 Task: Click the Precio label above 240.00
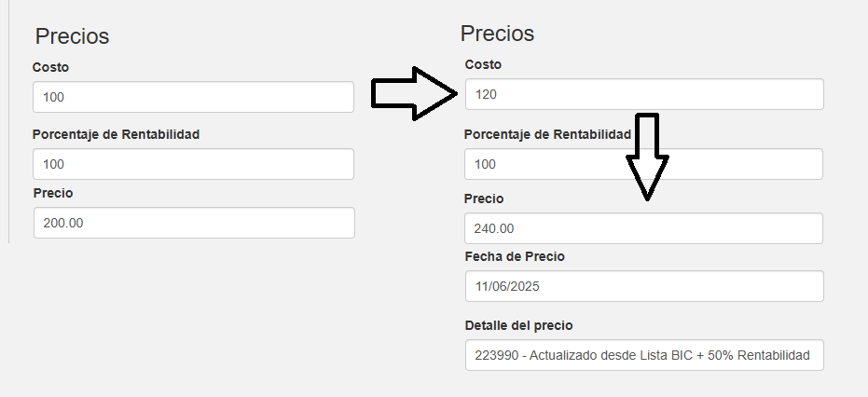(x=483, y=198)
